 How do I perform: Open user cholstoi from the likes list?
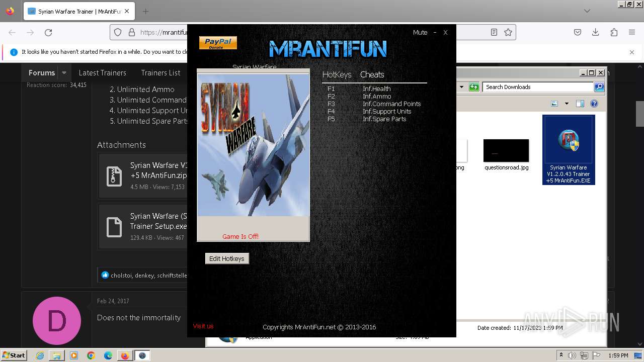tap(122, 276)
